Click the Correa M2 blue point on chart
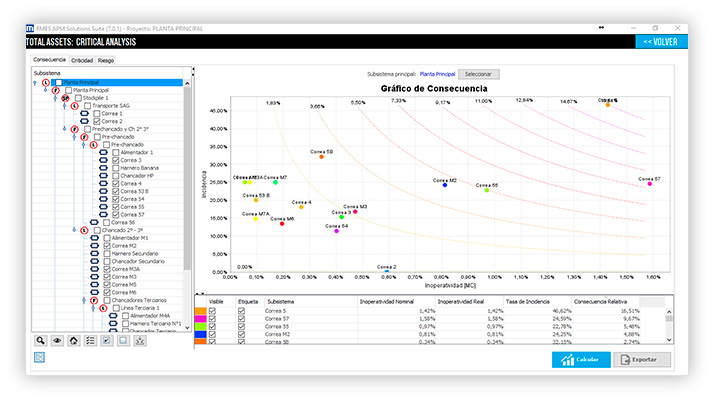 445,185
